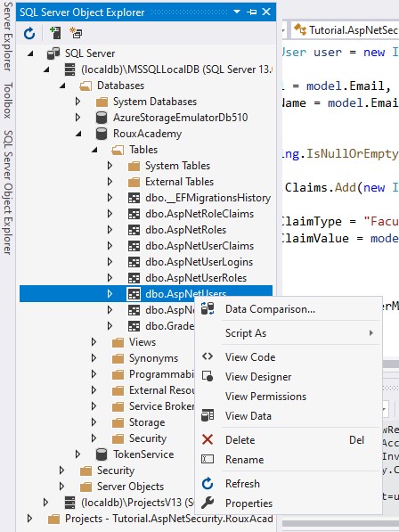Click the AzureStorageEmulatorDb510 database icon
This screenshot has height=532, width=399.
102,118
